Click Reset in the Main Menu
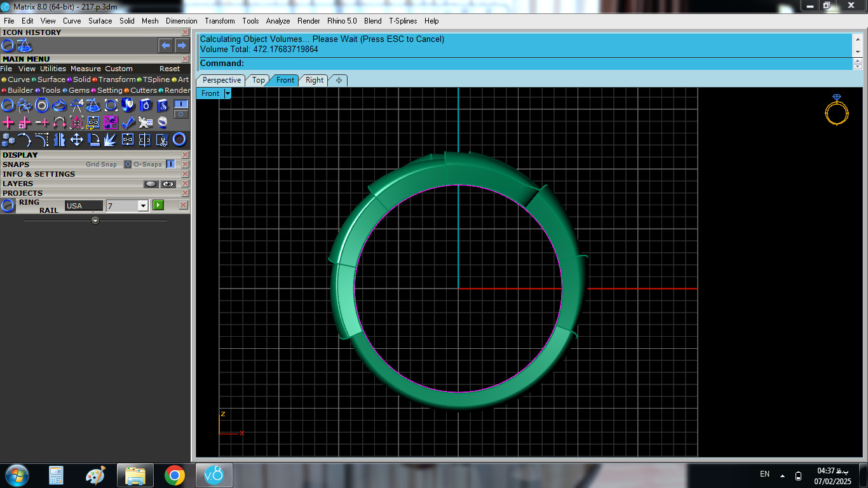The image size is (868, 488). click(x=170, y=69)
